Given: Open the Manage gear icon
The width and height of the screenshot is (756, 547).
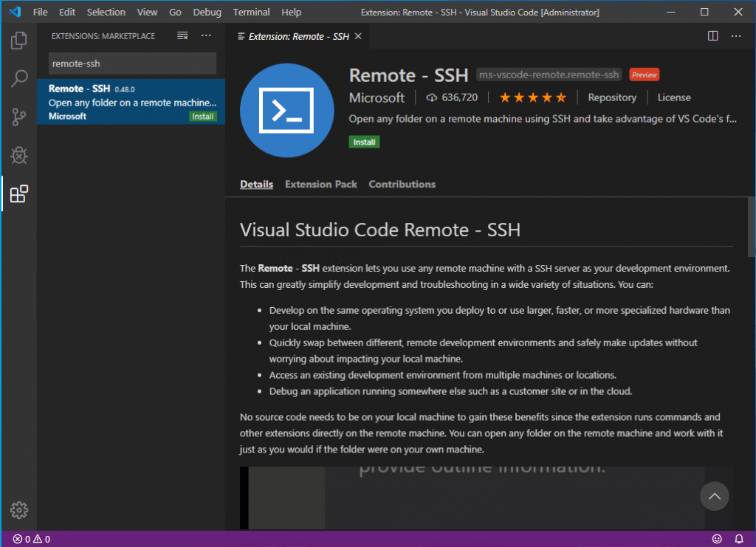Looking at the screenshot, I should point(18,510).
